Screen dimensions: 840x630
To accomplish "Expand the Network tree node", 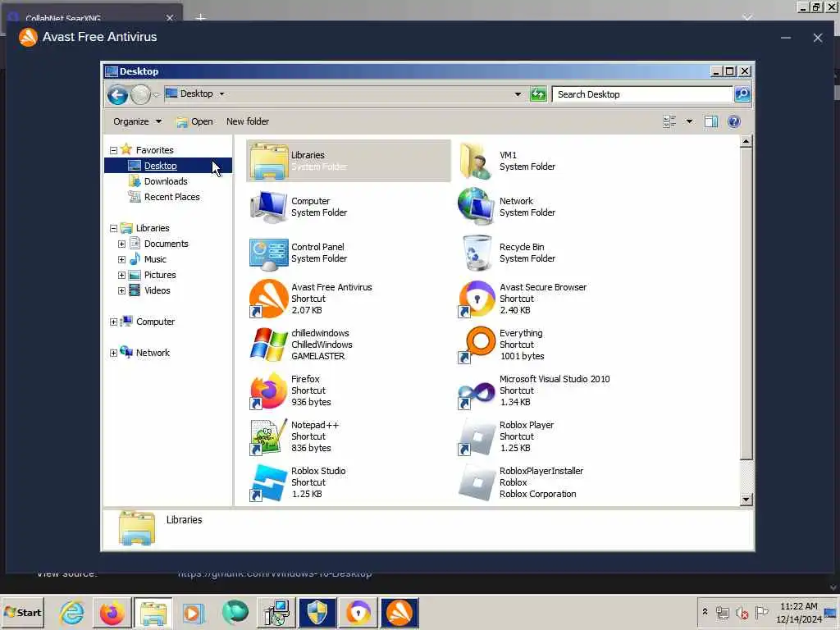I will pos(113,353).
